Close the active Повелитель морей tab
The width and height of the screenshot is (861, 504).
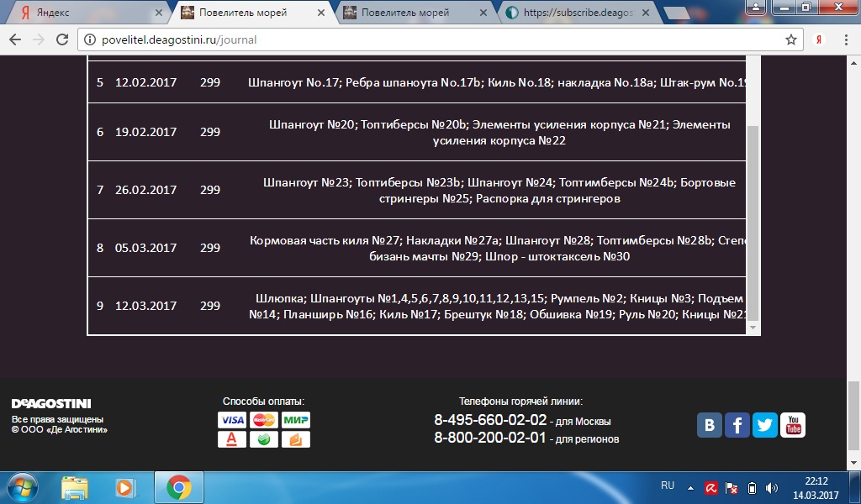coord(320,13)
